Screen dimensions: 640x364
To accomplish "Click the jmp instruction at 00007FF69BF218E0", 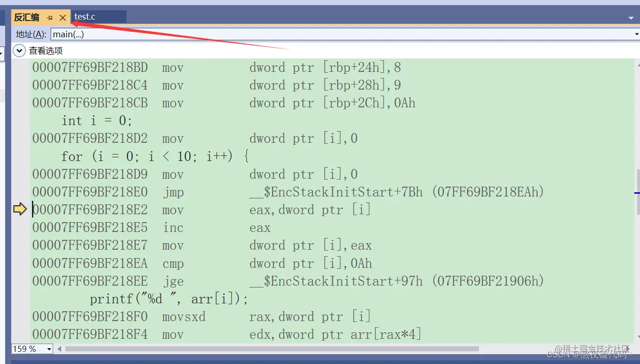I will click(288, 192).
